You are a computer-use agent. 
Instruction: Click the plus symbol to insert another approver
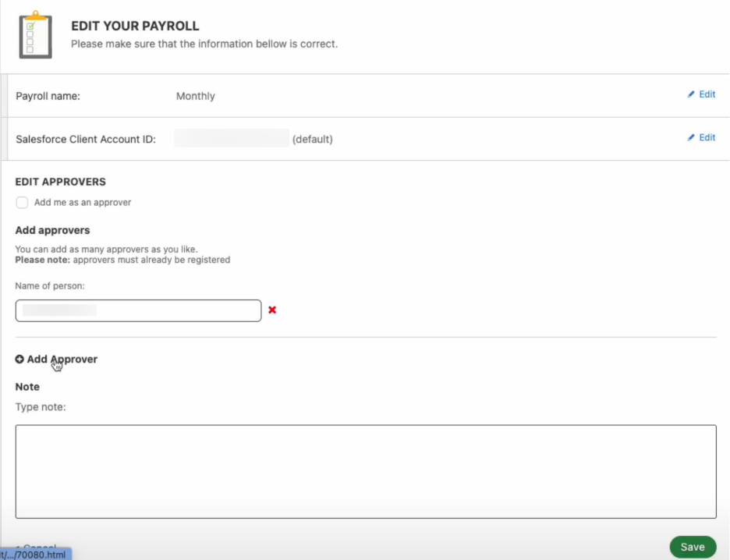click(19, 359)
